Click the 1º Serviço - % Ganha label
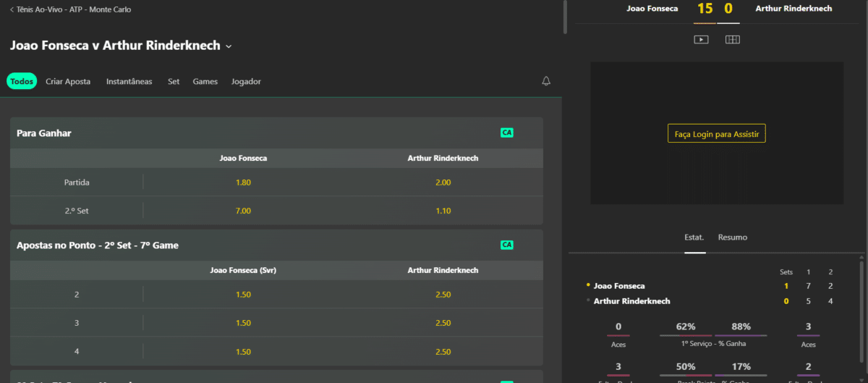868x383 pixels. (x=714, y=344)
